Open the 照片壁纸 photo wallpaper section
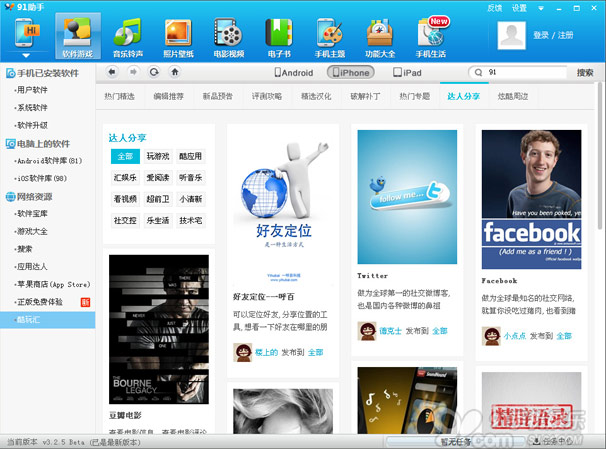The image size is (606, 449). click(178, 38)
